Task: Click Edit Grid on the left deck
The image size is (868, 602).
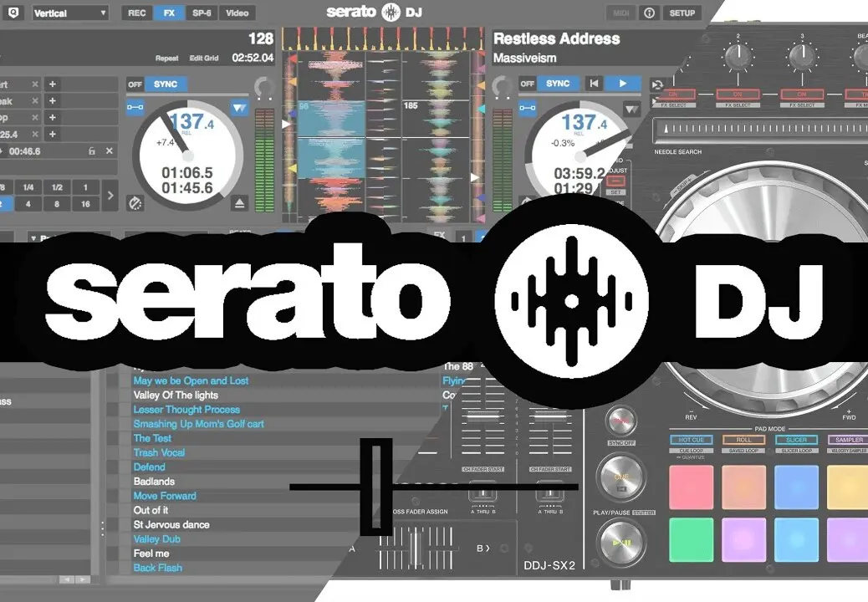Action: click(x=204, y=58)
